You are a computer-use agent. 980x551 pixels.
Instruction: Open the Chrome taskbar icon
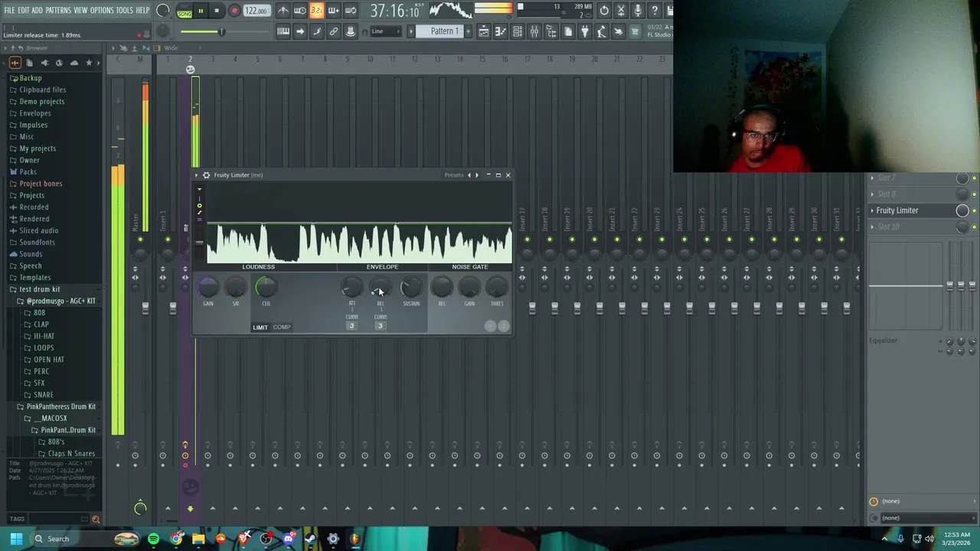pos(177,539)
